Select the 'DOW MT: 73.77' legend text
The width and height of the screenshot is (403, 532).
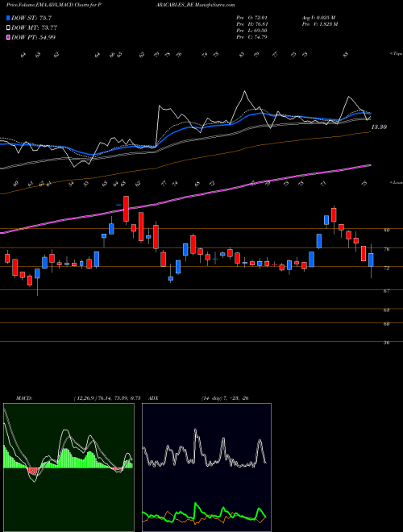(x=34, y=28)
